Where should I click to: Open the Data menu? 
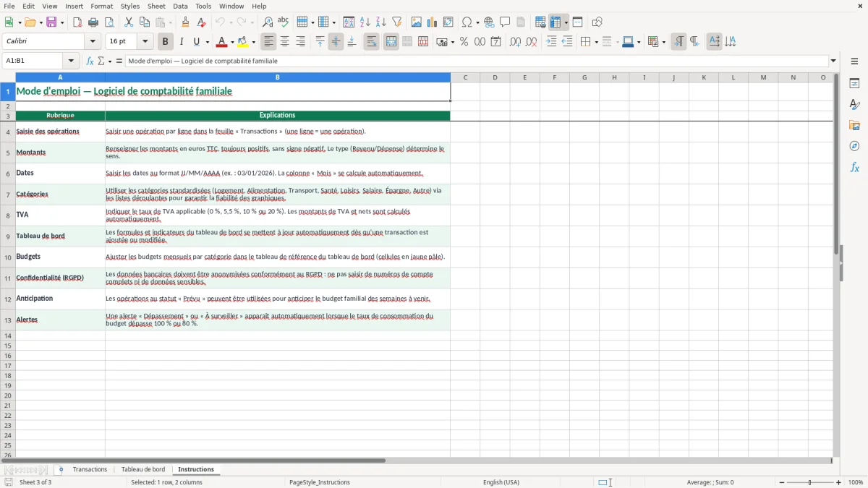click(180, 6)
